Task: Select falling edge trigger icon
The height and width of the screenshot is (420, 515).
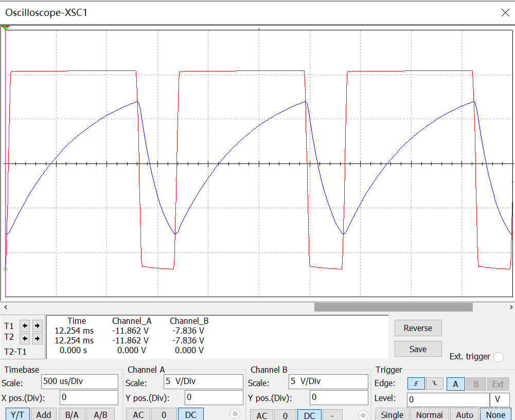Action: [x=435, y=384]
